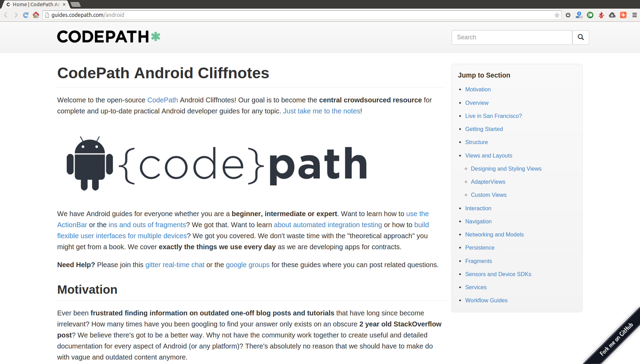Viewport: 640px width, 364px height.
Task: Close the Home CodePath browser tab
Action: point(64,4)
